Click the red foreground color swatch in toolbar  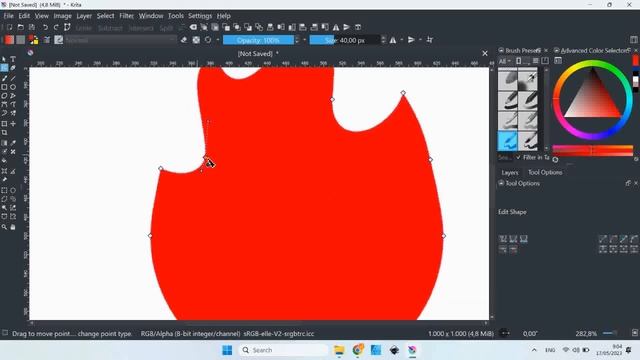[9, 40]
